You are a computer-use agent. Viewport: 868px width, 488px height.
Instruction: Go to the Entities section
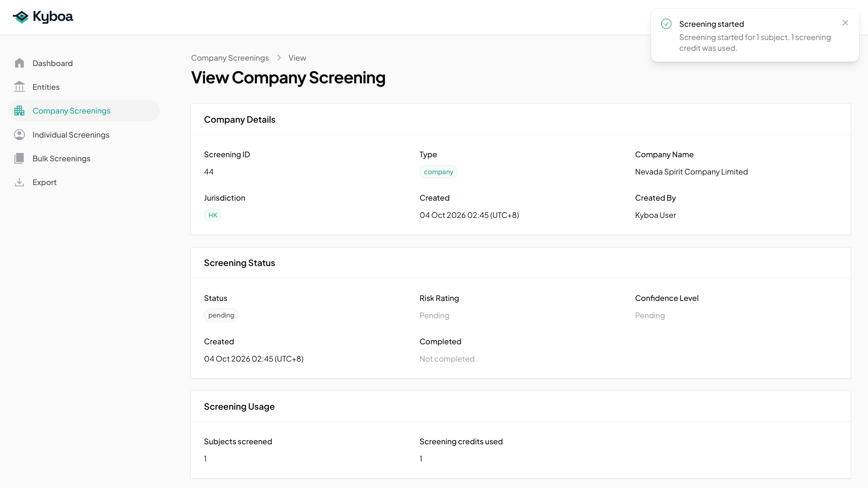pyautogui.click(x=84, y=87)
